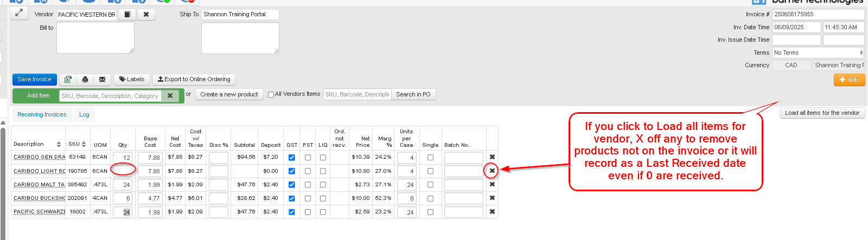Click the Vendor name field
Image resolution: width=868 pixels, height=240 pixels.
87,15
